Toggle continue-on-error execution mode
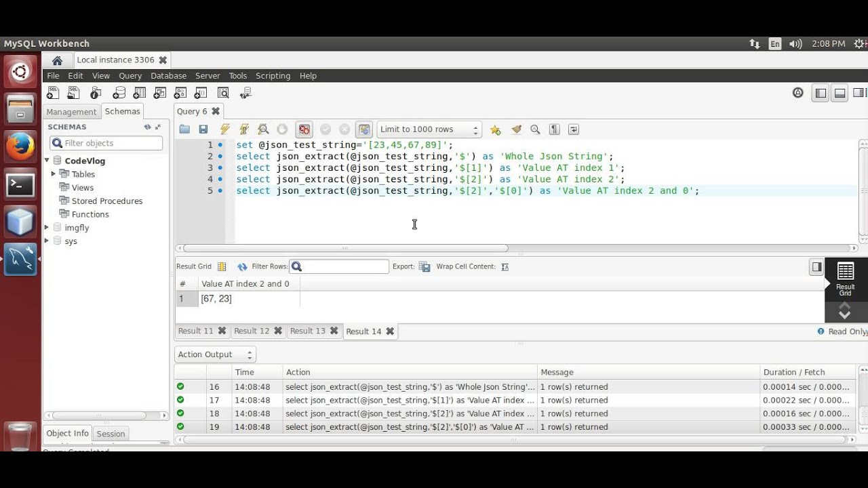Screen dimensions: 868x488 [x=304, y=129]
